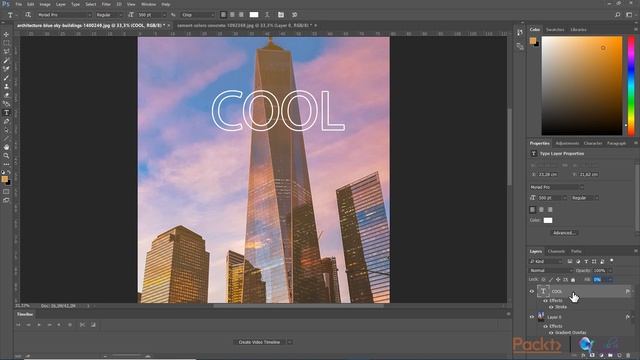Screen dimensions: 640x360
Task: Click Create Video Timeline button
Action: point(259,342)
